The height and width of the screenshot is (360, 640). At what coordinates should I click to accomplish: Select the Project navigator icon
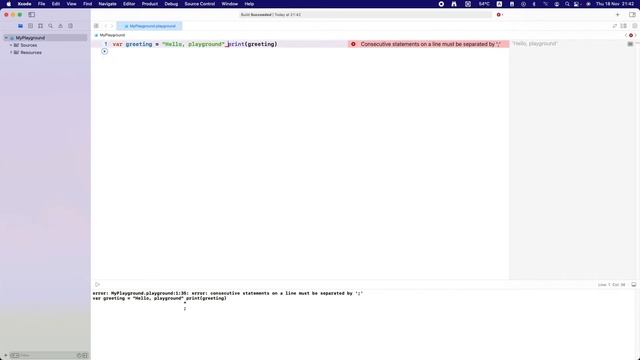20,26
